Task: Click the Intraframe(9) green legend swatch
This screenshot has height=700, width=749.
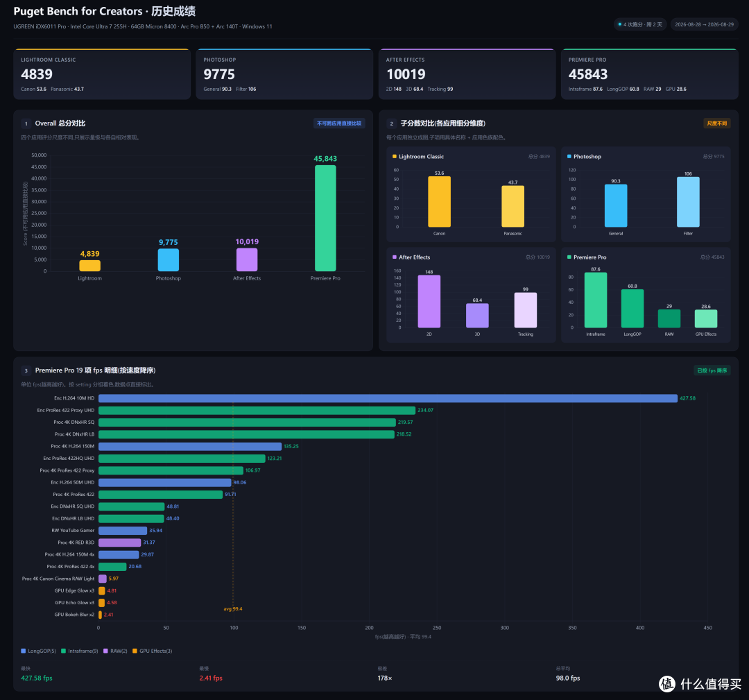Action: (64, 651)
